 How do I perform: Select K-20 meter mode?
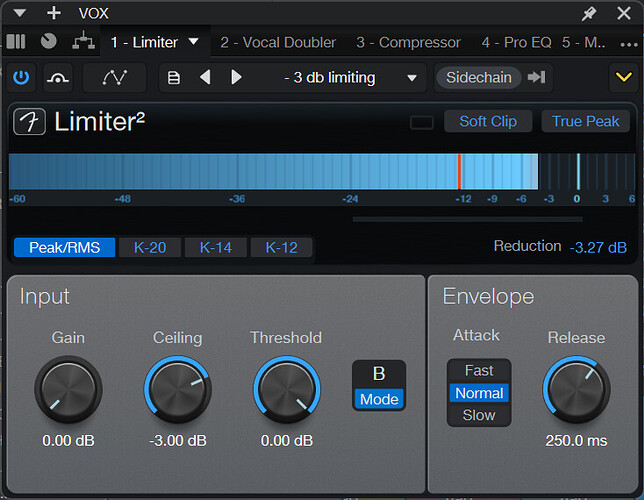(x=150, y=247)
